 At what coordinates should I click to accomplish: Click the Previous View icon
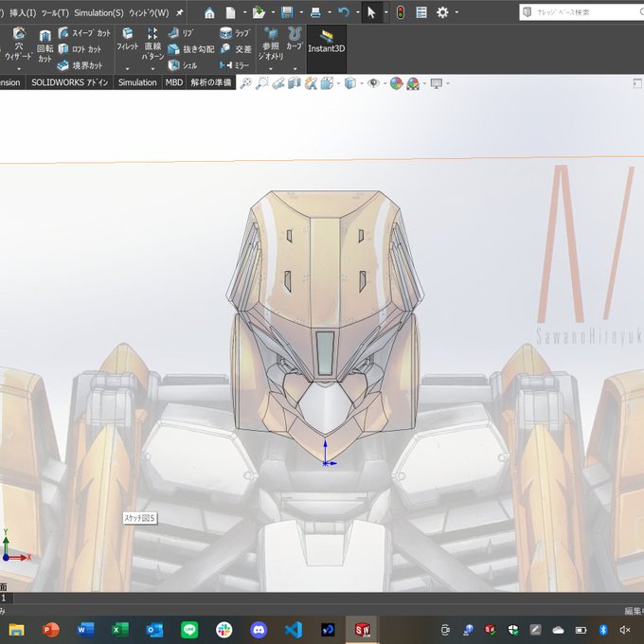[278, 83]
